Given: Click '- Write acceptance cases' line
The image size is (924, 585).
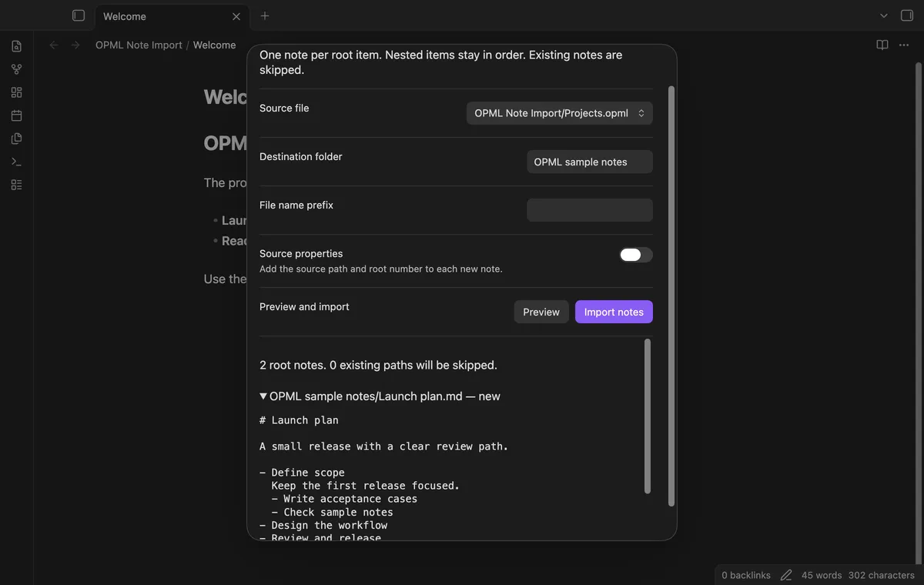Looking at the screenshot, I should pos(344,499).
